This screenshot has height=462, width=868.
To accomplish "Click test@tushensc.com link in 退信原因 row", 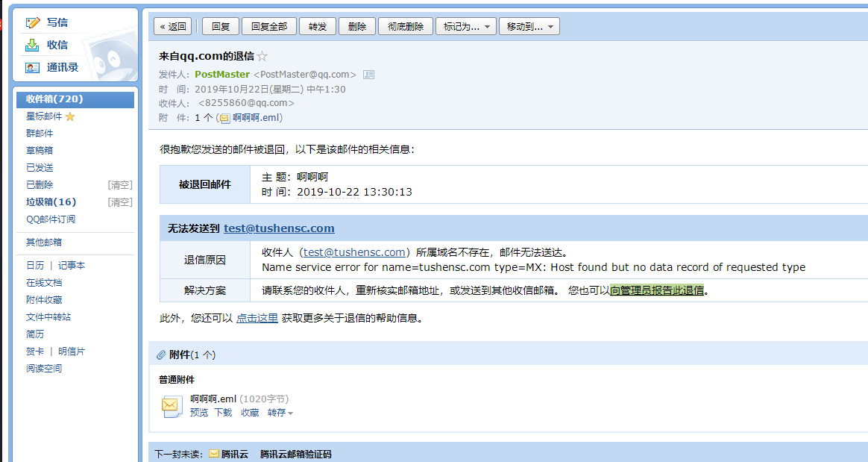I will [x=354, y=252].
